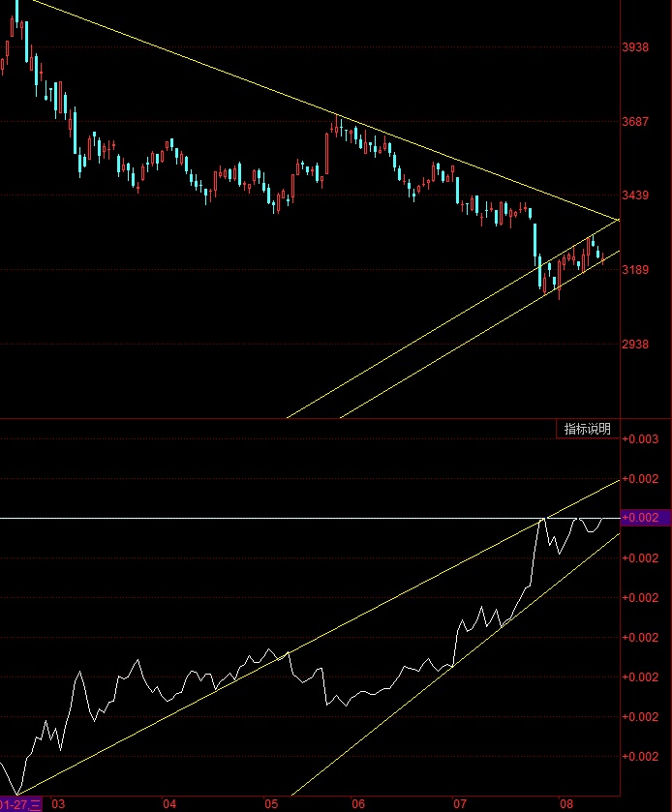Click the 2938 price axis label
The image size is (672, 812).
(635, 345)
